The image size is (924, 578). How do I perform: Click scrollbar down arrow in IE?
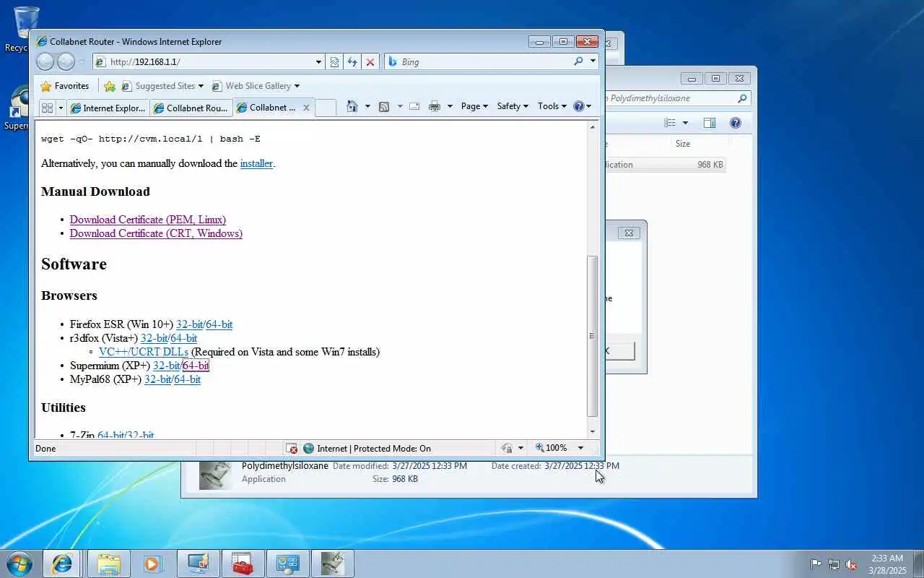point(593,432)
